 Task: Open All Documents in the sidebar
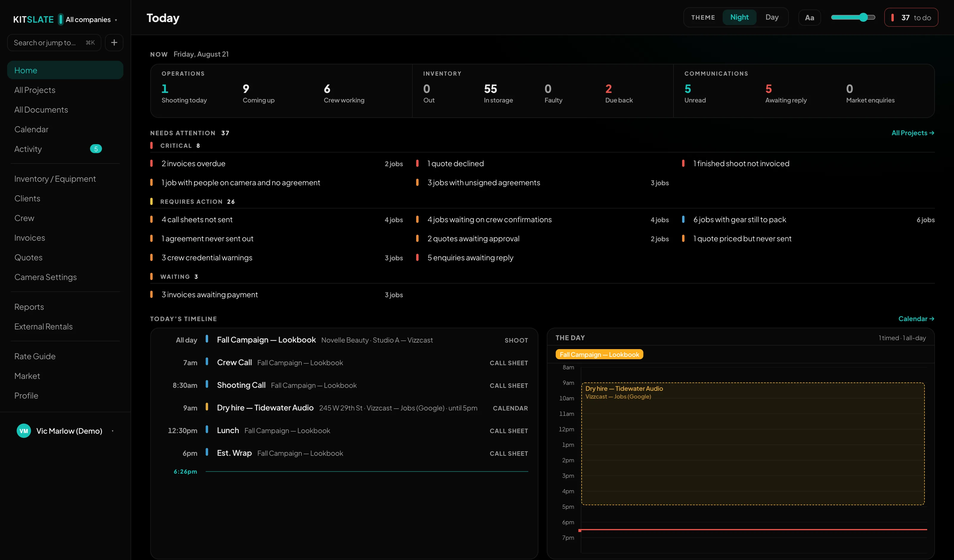(65, 109)
